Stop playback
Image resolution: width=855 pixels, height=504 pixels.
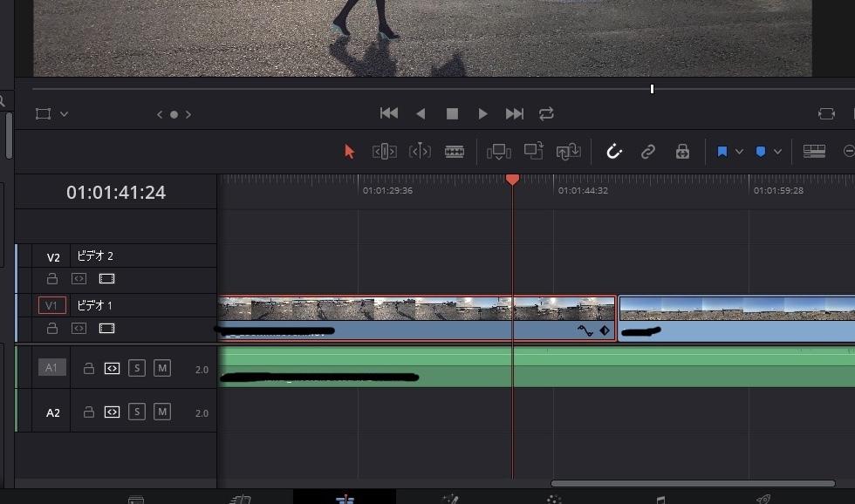pyautogui.click(x=452, y=113)
